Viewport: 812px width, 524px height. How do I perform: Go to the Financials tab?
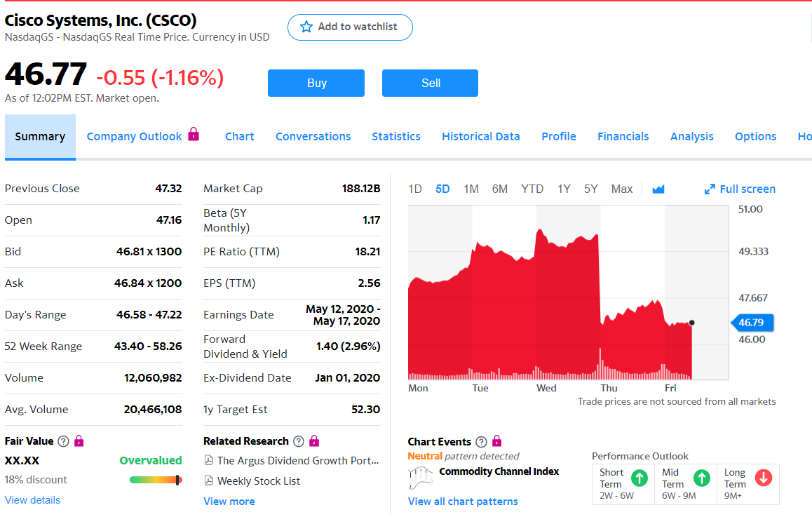click(623, 136)
